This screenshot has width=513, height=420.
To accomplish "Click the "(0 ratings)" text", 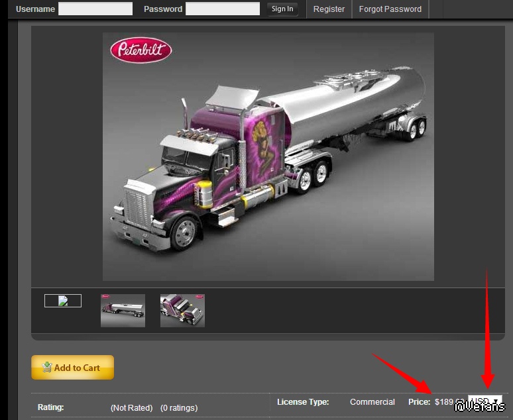I will pos(179,408).
